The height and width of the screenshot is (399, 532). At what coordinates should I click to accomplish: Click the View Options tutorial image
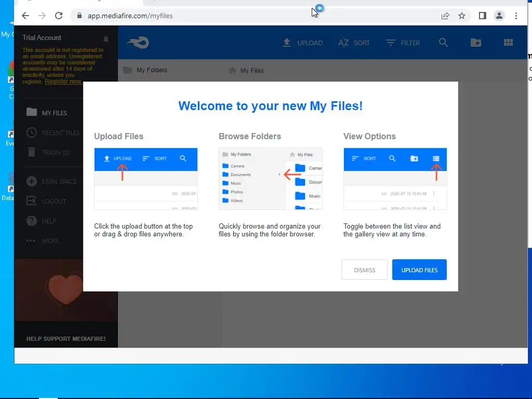point(395,179)
